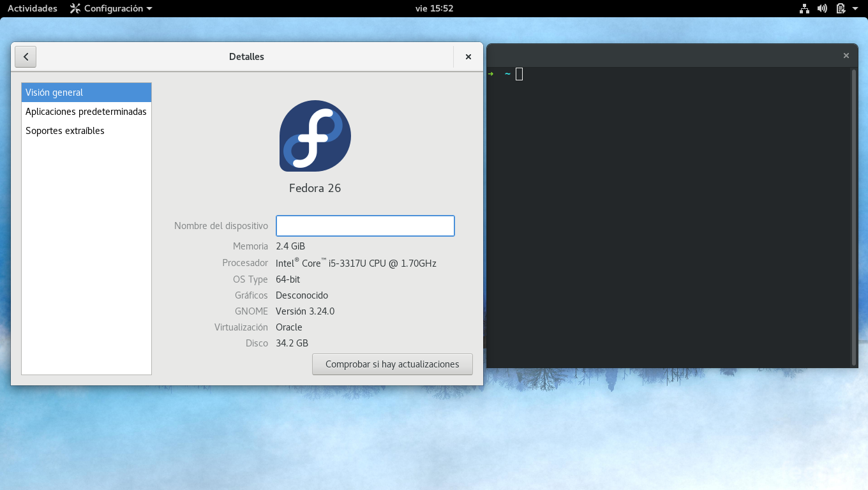Close the terminal window

(x=846, y=56)
